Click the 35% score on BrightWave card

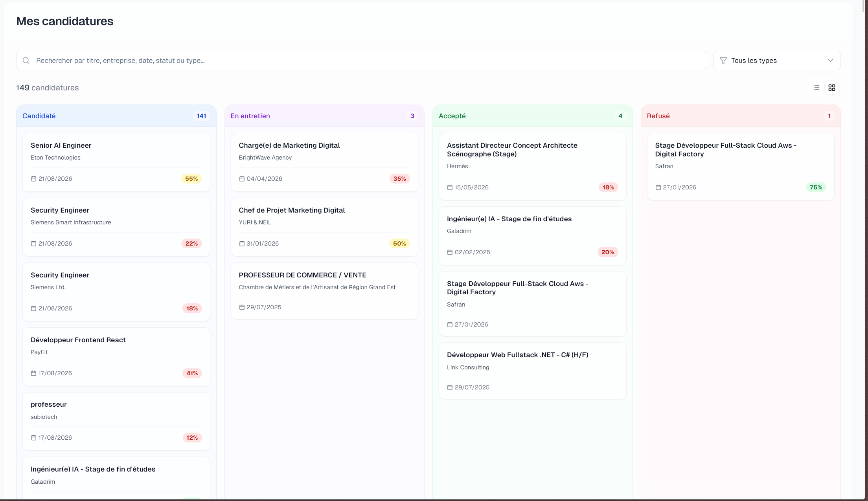click(x=400, y=179)
